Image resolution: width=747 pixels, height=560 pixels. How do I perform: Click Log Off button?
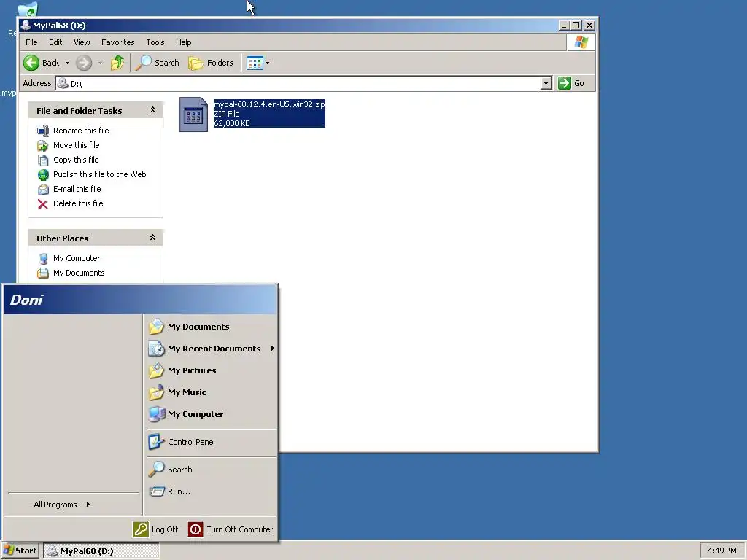click(156, 529)
